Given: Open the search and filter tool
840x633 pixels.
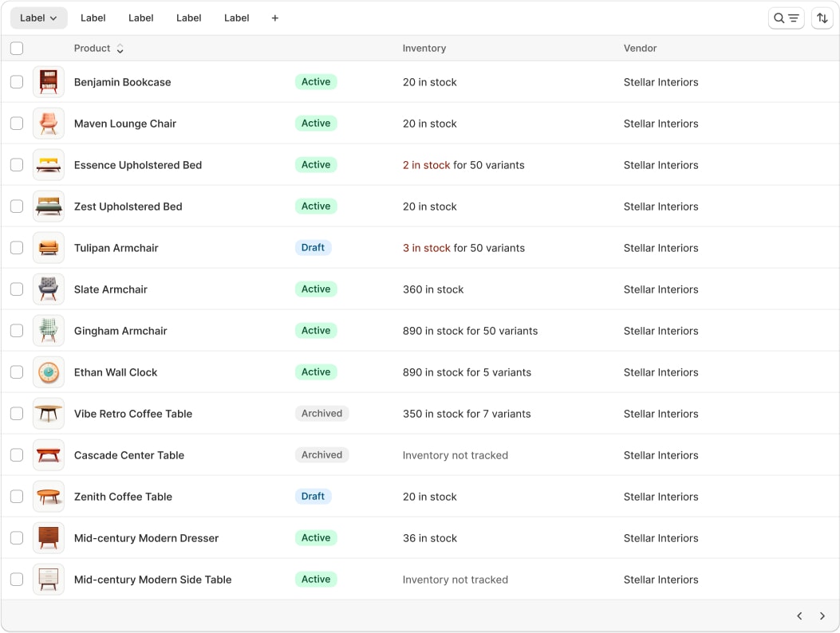Looking at the screenshot, I should [786, 18].
